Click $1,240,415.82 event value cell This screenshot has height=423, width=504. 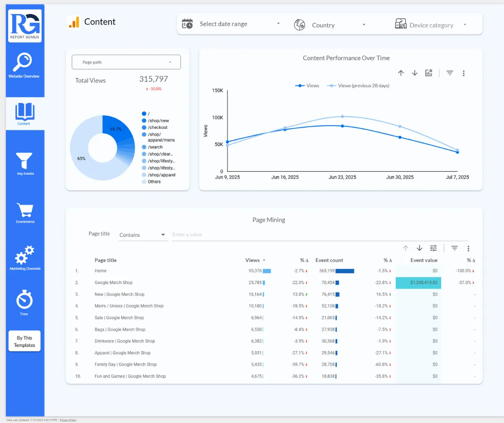pos(418,282)
